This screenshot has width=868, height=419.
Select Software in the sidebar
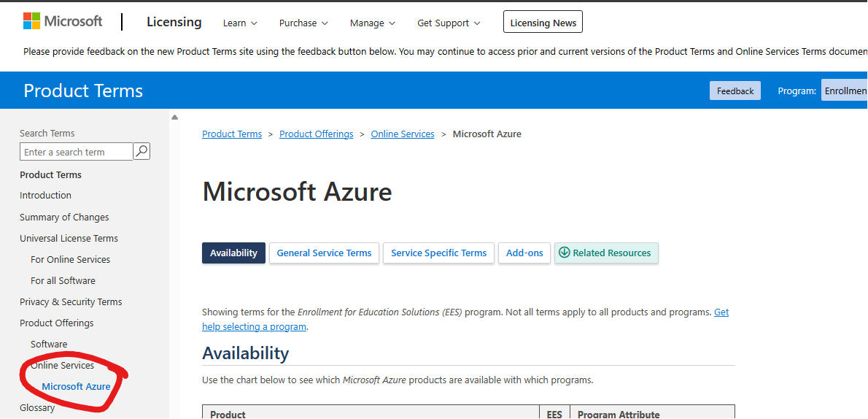pyautogui.click(x=49, y=344)
